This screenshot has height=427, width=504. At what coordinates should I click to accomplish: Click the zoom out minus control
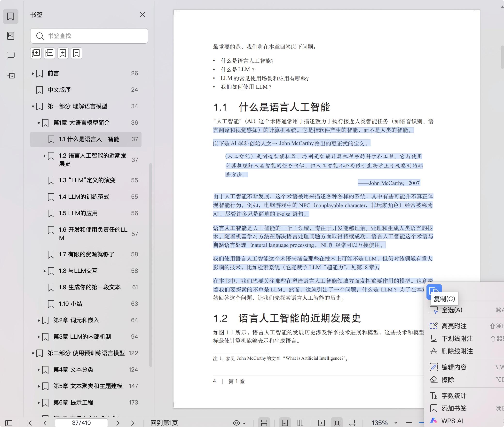point(409,423)
